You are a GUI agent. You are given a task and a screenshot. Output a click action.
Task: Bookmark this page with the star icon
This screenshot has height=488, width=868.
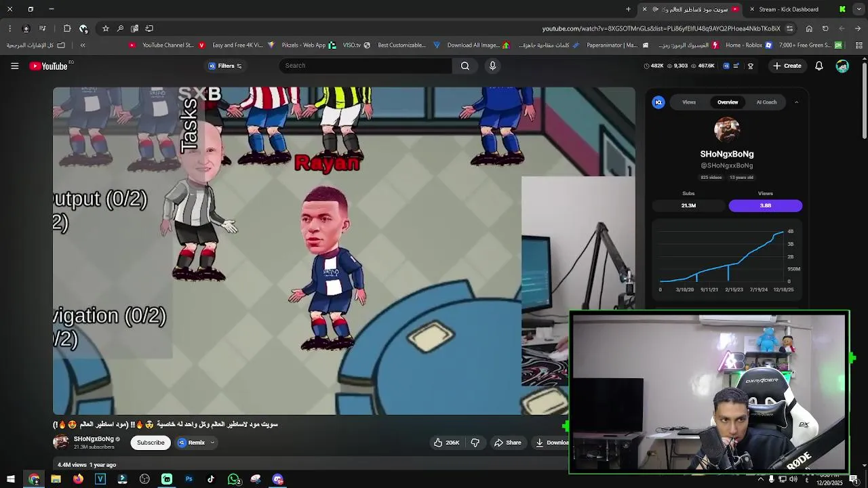(x=106, y=28)
